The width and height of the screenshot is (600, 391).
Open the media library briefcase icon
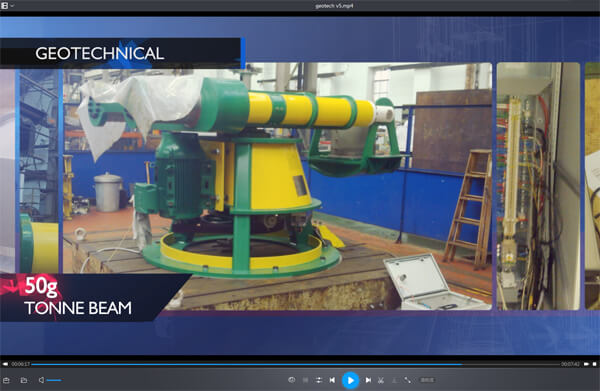[x=6, y=380]
